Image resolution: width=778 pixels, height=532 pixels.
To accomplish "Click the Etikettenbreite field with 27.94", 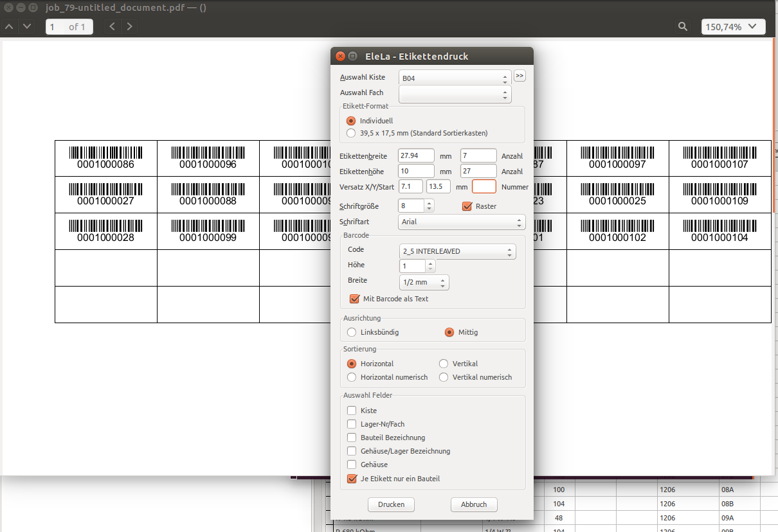I will click(417, 155).
